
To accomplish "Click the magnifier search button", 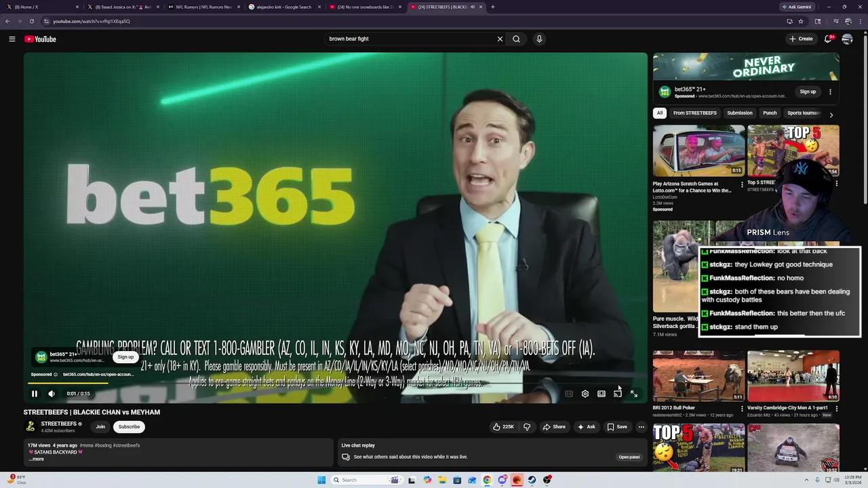I will pyautogui.click(x=516, y=39).
